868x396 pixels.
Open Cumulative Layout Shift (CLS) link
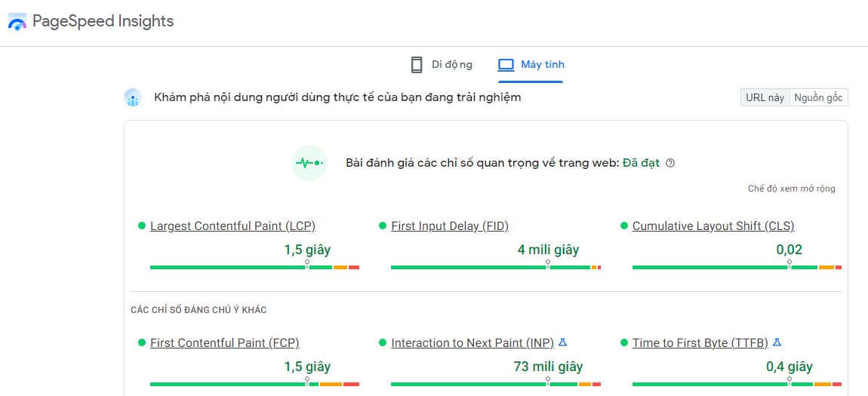click(713, 226)
